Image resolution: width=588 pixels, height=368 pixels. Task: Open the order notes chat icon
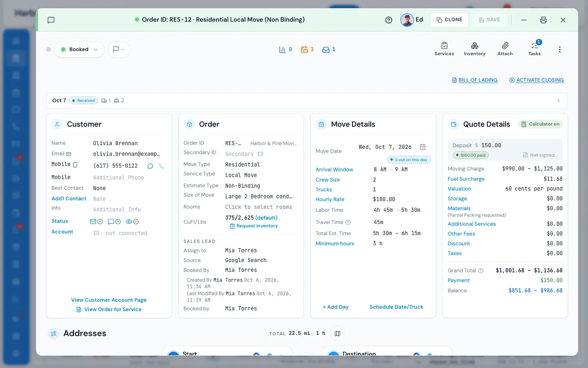click(x=51, y=20)
